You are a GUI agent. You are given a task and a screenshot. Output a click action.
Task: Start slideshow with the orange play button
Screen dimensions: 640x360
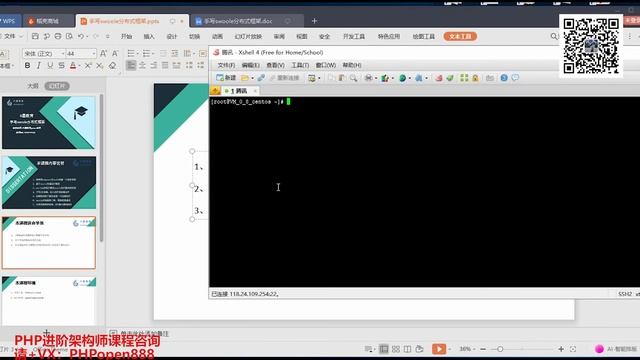[439, 349]
